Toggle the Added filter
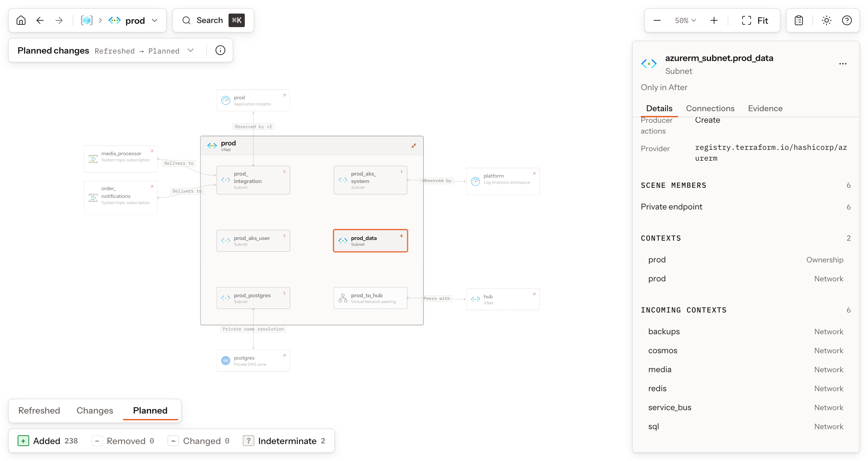Viewport: 868px width, 461px height. click(48, 441)
